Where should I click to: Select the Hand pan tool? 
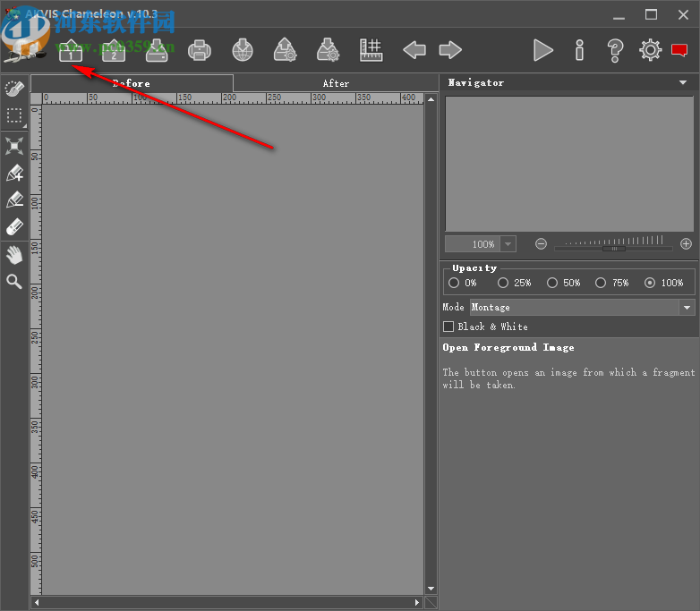coord(14,255)
